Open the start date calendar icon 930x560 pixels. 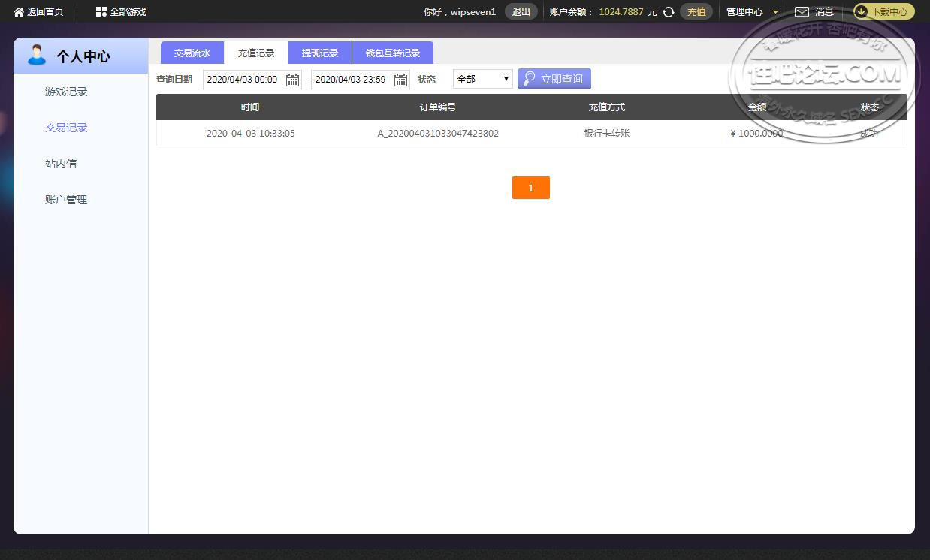click(x=292, y=80)
